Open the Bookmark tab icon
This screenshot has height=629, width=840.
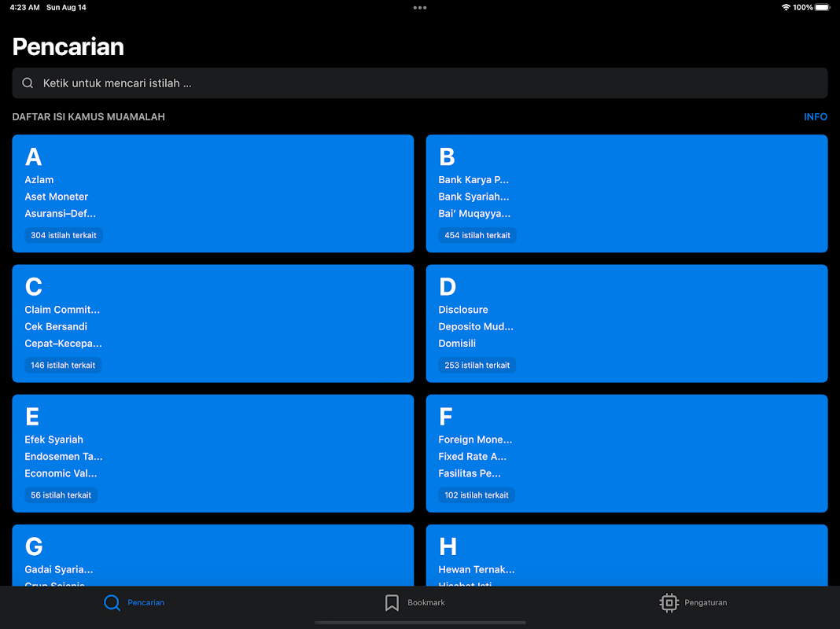392,602
